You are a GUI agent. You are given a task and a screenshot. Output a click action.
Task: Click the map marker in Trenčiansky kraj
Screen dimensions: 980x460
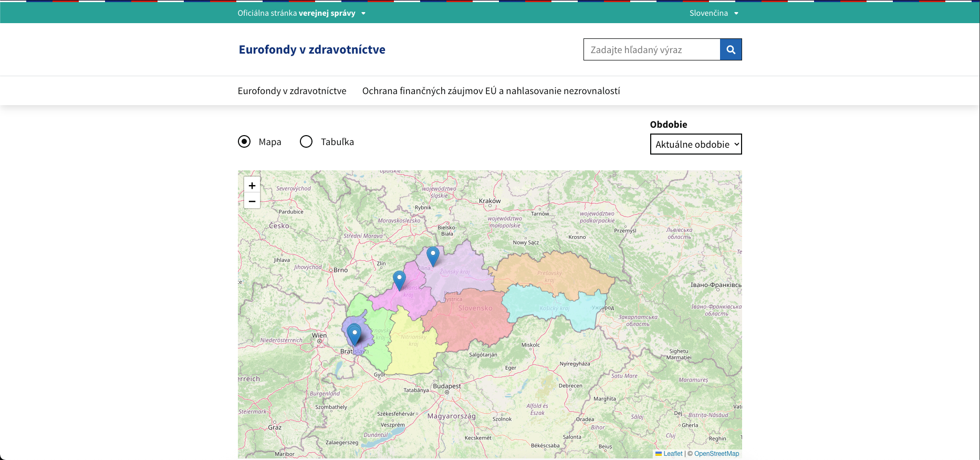[x=399, y=280]
